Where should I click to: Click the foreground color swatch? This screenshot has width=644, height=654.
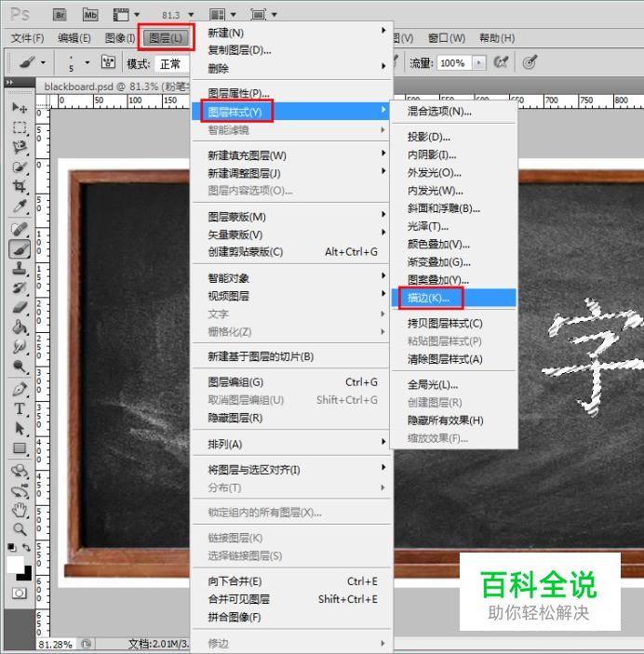point(15,565)
